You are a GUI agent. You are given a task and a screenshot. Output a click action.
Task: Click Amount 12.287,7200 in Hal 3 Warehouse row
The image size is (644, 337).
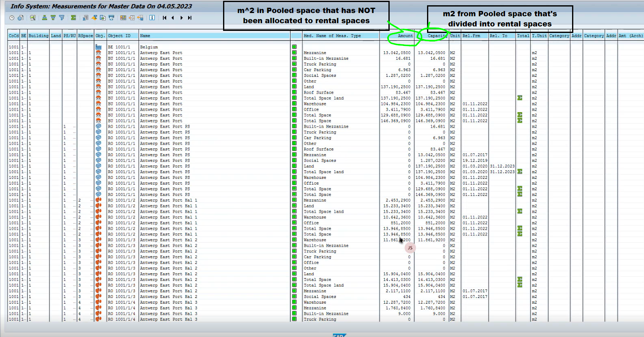(x=397, y=302)
